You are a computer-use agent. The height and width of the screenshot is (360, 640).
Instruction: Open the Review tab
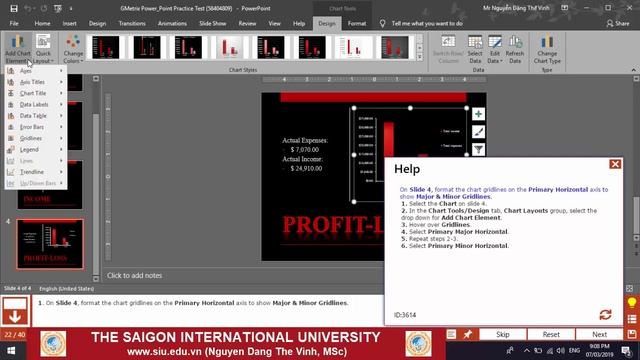[247, 24]
